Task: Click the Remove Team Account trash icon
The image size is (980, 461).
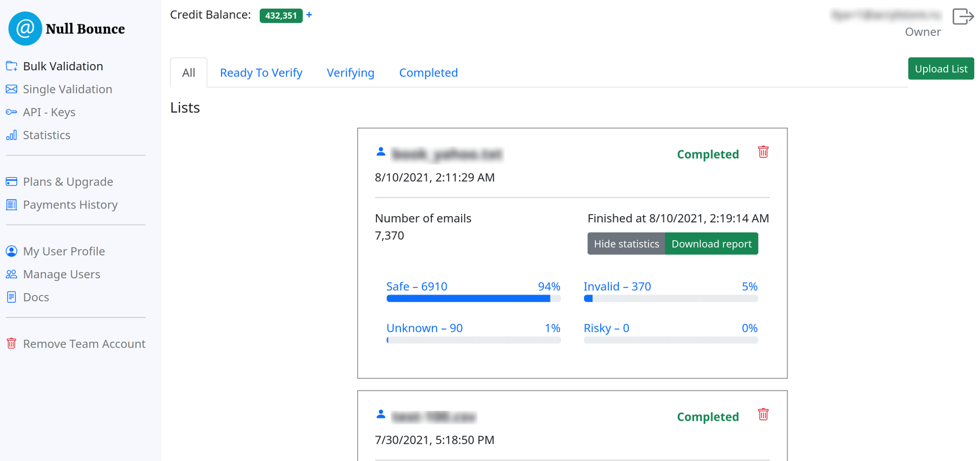Action: click(11, 343)
